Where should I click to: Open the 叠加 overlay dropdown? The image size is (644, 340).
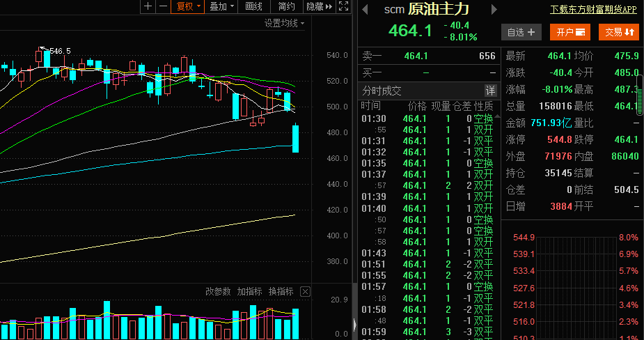pyautogui.click(x=221, y=6)
